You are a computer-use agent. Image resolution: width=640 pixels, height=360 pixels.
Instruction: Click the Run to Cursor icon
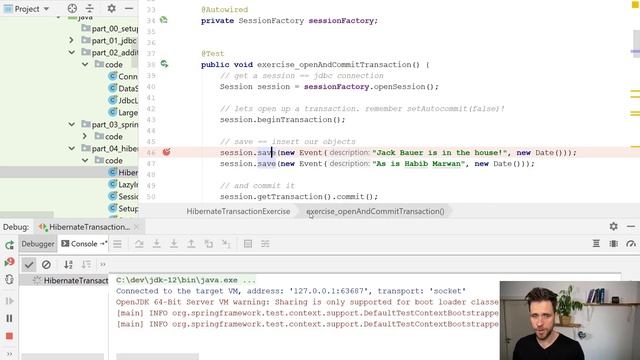coord(226,244)
